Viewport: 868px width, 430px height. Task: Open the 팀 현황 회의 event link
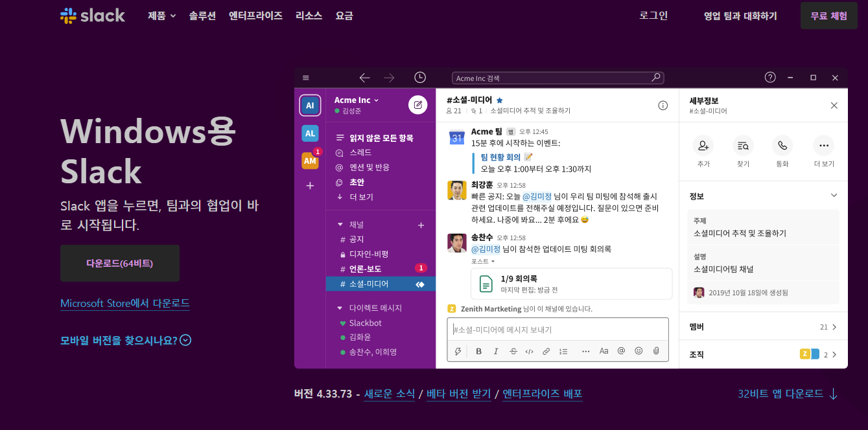pos(500,157)
